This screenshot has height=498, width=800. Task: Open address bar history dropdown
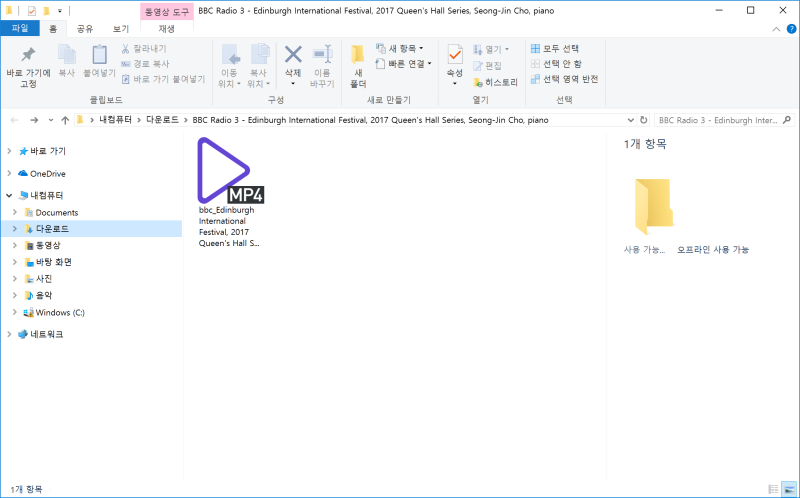point(631,120)
